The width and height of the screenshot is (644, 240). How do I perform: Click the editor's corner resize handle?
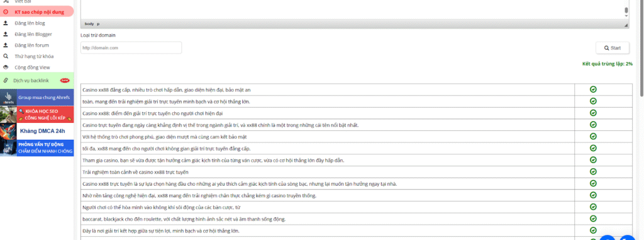[626, 25]
